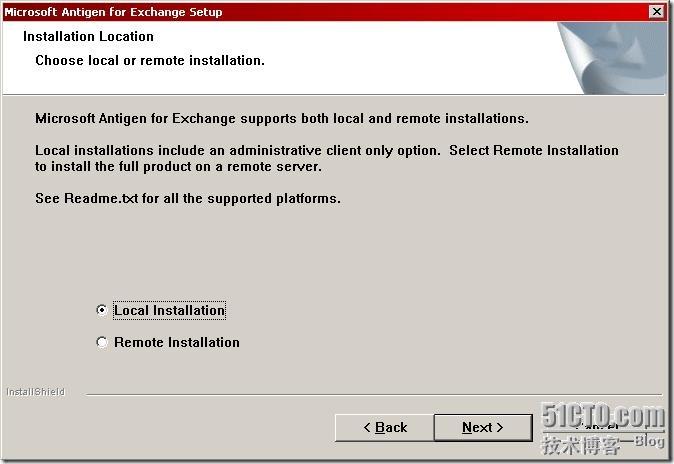Click the 'See Readme.txt for all the supported platforms' text
This screenshot has width=674, height=464.
[x=188, y=199]
